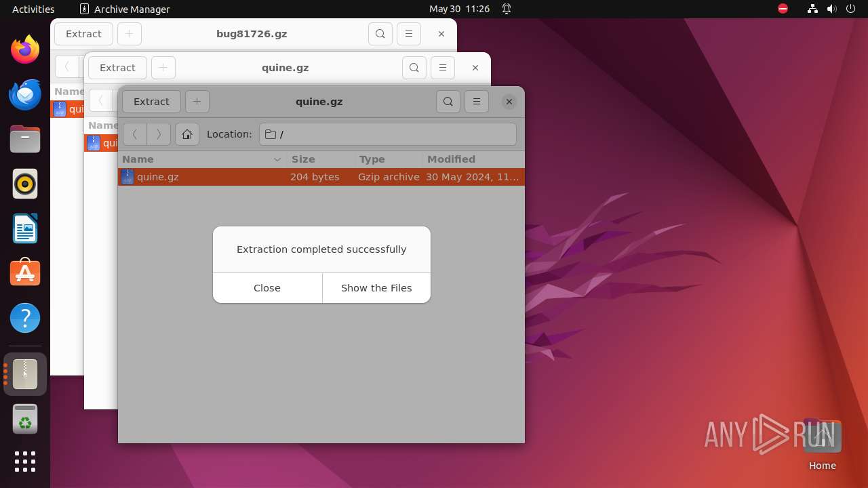Close the front quine.gz window

pos(509,102)
